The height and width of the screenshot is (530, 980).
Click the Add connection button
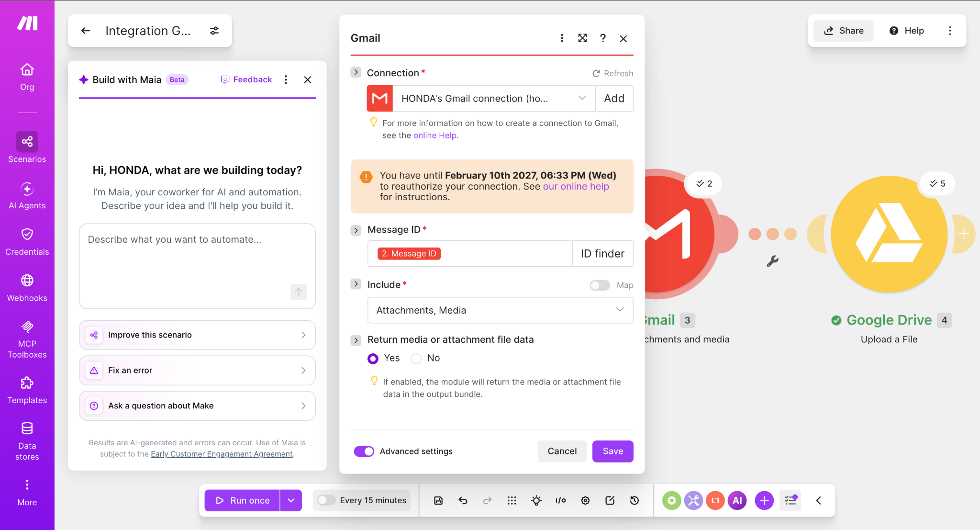tap(614, 98)
